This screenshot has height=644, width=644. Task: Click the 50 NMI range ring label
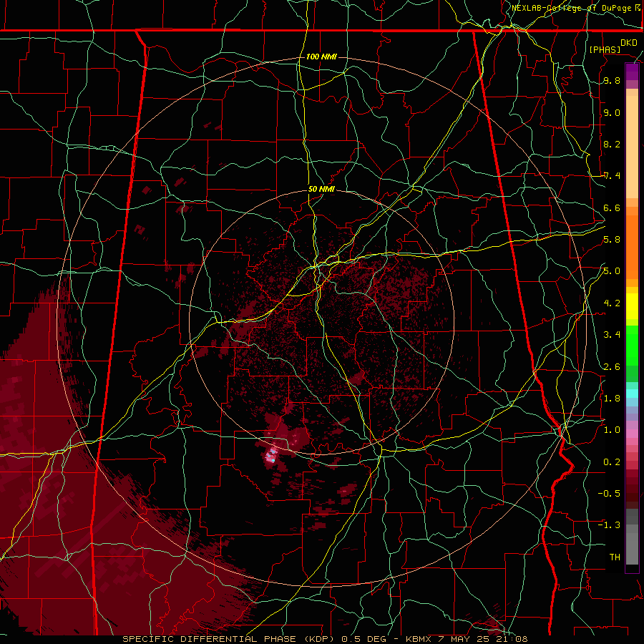coord(321,190)
